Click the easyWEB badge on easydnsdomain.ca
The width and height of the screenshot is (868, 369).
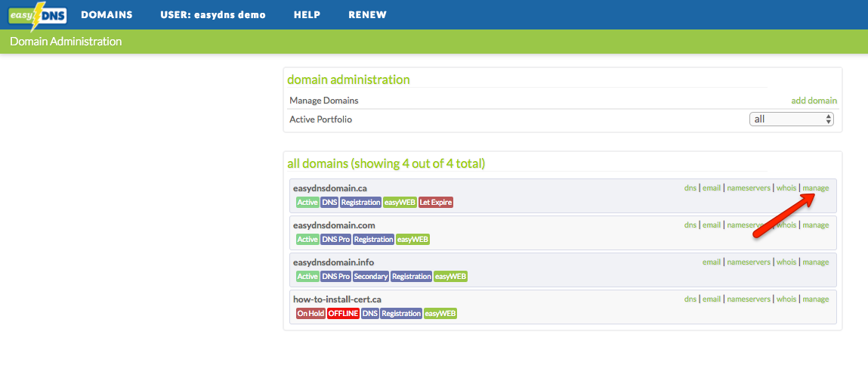pos(400,203)
